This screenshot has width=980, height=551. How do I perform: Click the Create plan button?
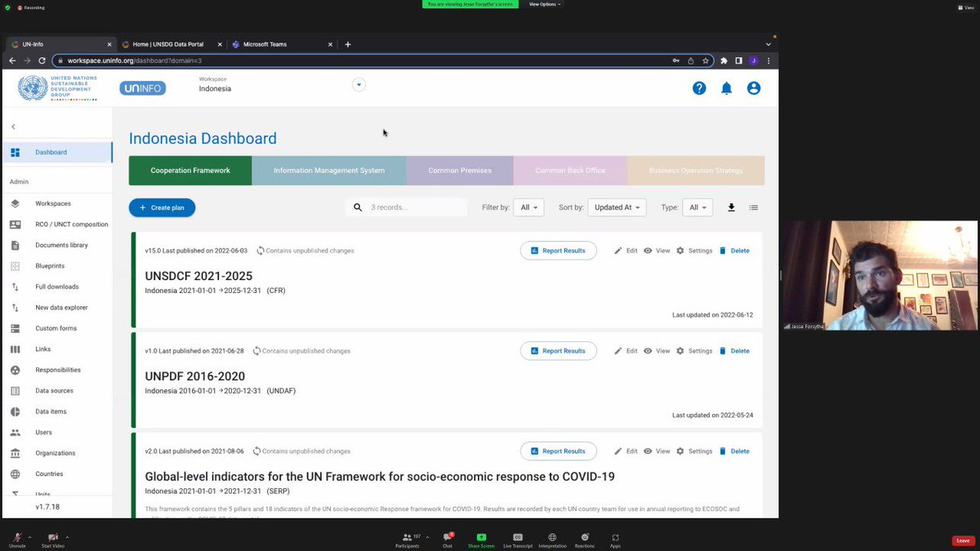click(162, 207)
